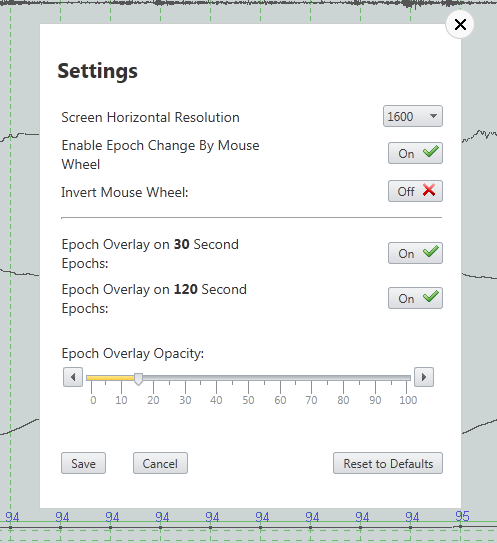Open the Screen Horizontal Resolution dropdown
The image size is (497, 543).
point(412,116)
